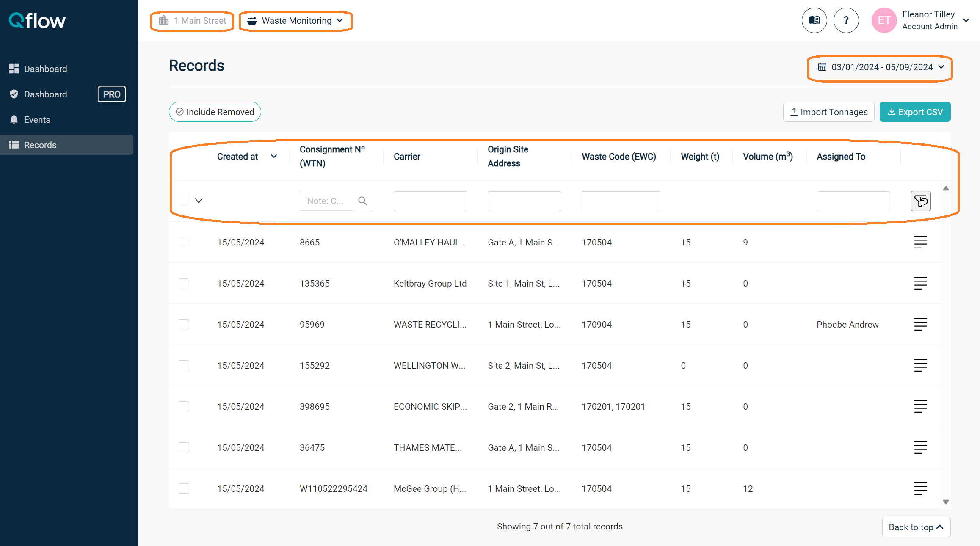Click the Carrier column header

[x=407, y=157]
